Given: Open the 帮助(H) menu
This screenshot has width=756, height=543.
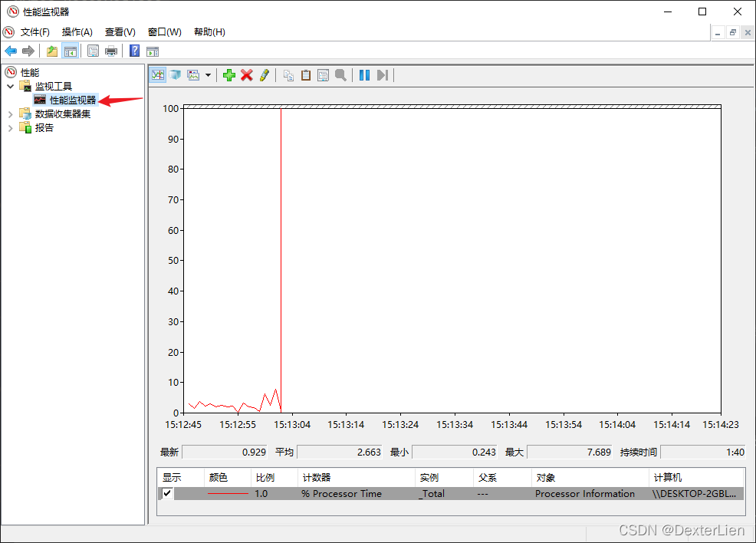Looking at the screenshot, I should [209, 31].
